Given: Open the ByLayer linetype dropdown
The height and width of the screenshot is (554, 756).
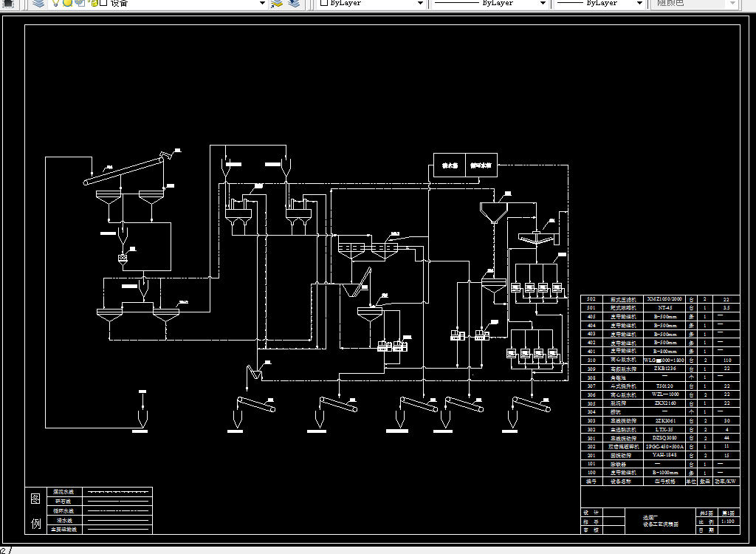Looking at the screenshot, I should pos(543,3).
